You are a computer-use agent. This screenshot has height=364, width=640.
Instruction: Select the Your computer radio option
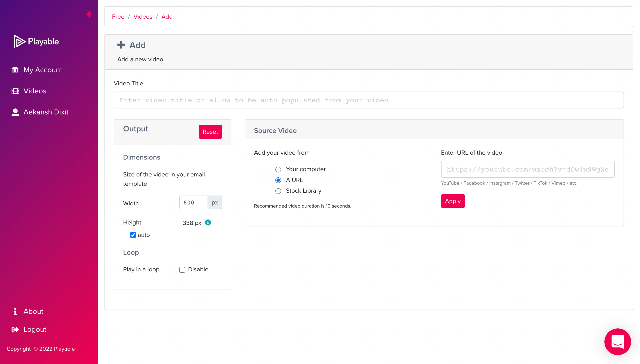(278, 170)
